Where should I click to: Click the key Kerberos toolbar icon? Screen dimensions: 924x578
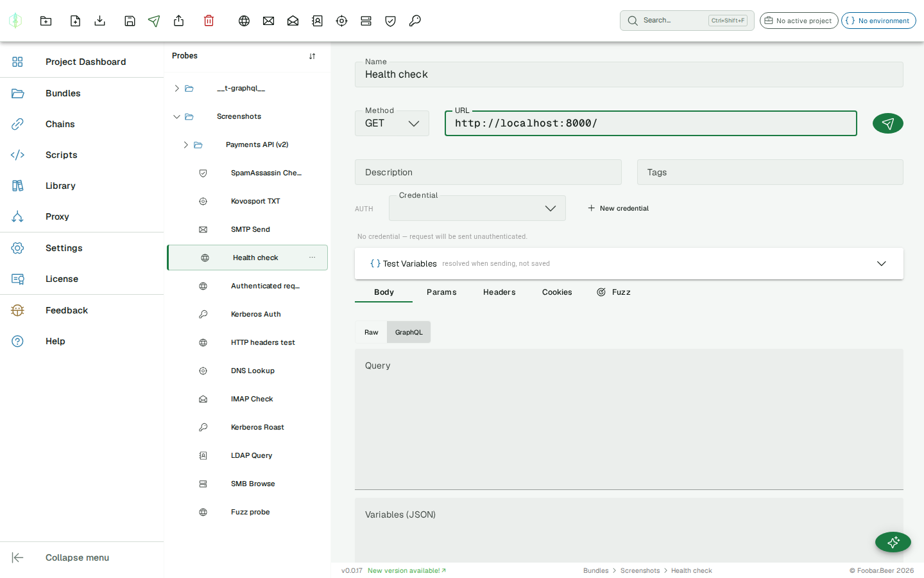415,21
